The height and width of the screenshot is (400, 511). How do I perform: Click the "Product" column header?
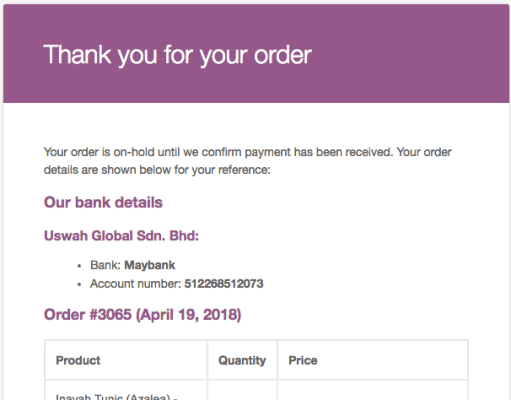click(x=78, y=360)
